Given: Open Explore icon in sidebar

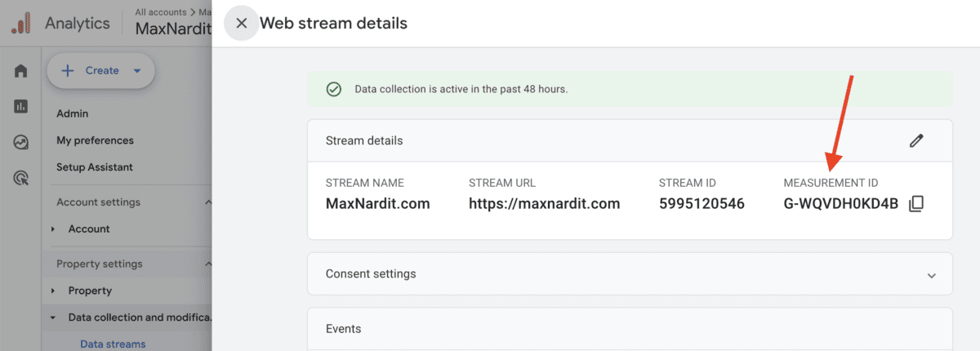Looking at the screenshot, I should (21, 142).
